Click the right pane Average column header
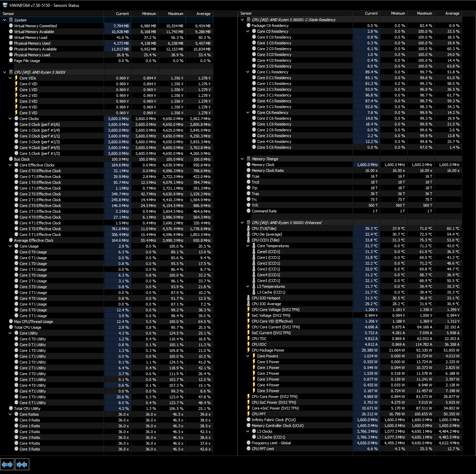Viewport: 476px width, 474px height. coord(448,13)
